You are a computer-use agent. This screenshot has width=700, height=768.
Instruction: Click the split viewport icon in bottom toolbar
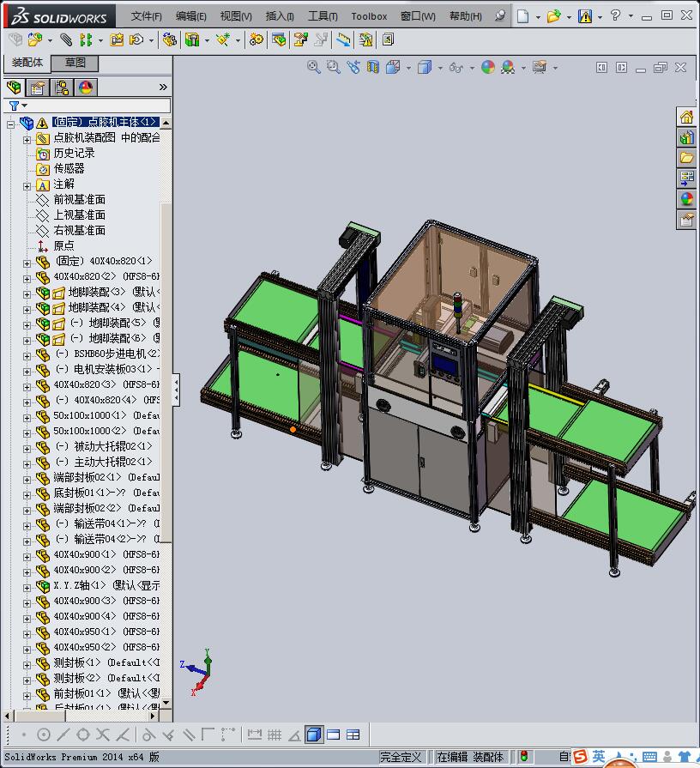pos(353,735)
